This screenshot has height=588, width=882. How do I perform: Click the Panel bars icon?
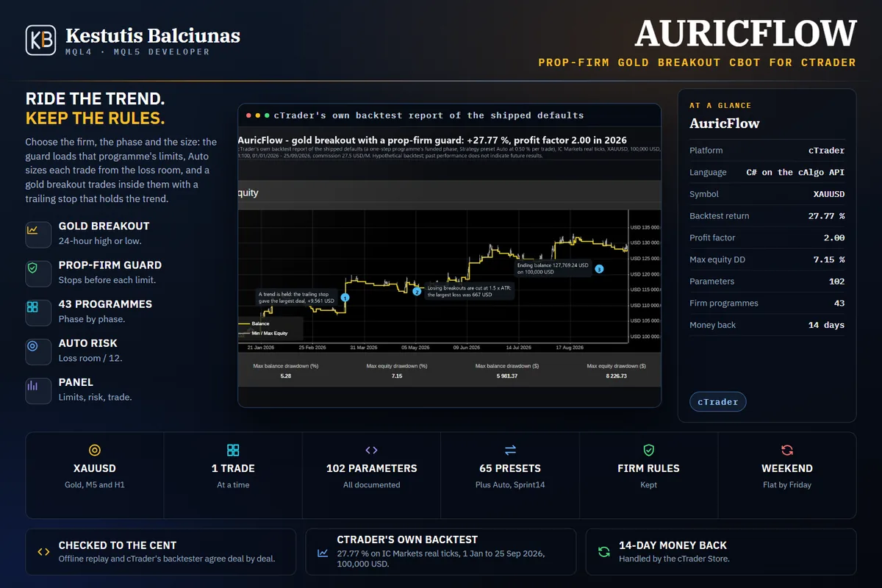coord(32,385)
